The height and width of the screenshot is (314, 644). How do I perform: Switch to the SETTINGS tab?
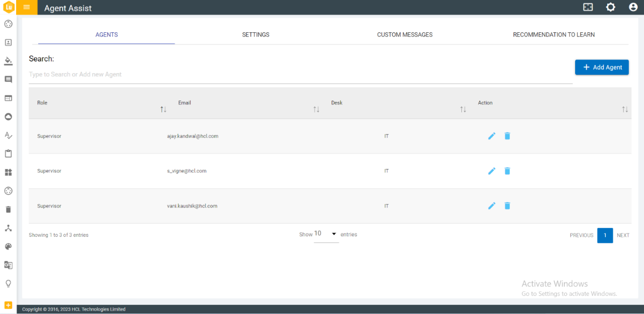click(x=256, y=35)
